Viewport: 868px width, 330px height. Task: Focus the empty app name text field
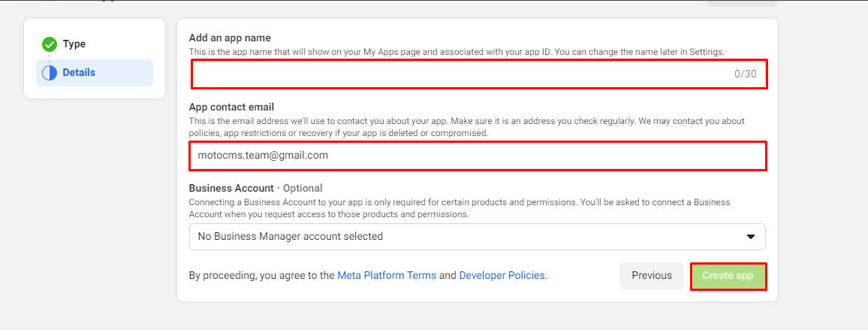point(479,74)
